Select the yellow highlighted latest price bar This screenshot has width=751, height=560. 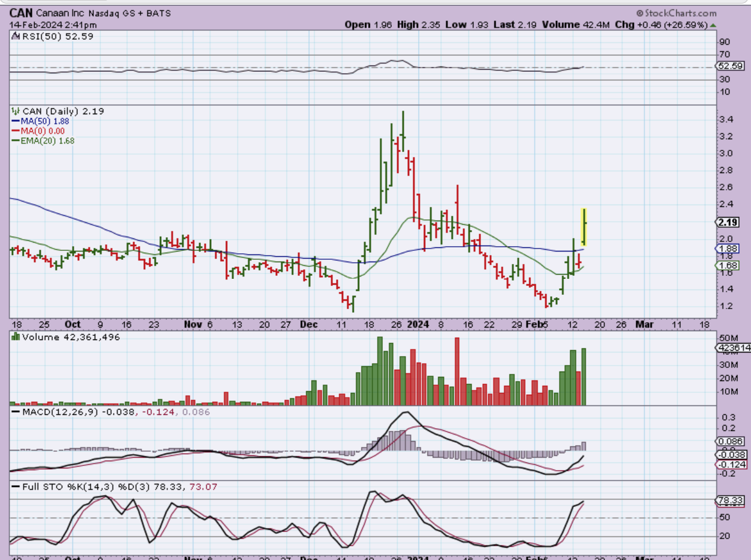(x=585, y=226)
